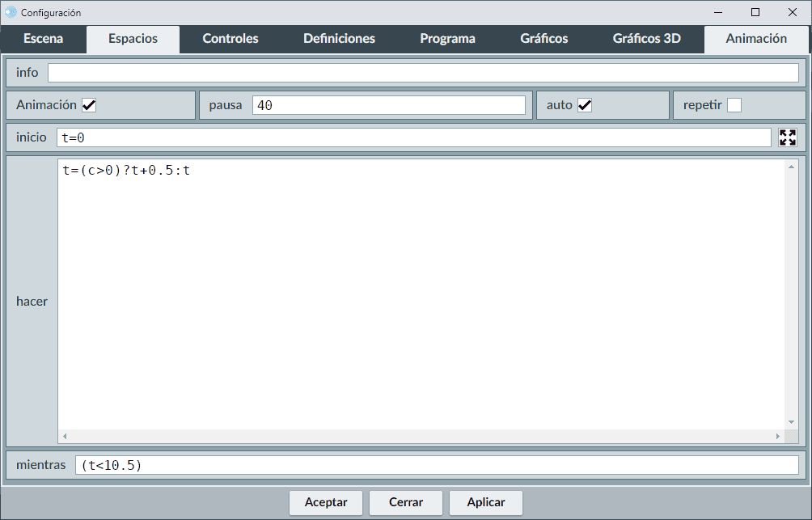
Task: Click the pausa input field
Action: pyautogui.click(x=388, y=105)
